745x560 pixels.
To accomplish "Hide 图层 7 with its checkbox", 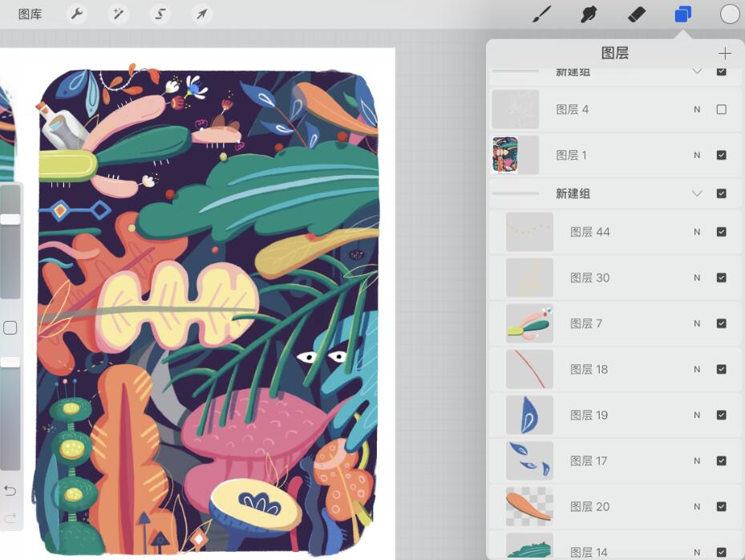I will click(x=721, y=323).
